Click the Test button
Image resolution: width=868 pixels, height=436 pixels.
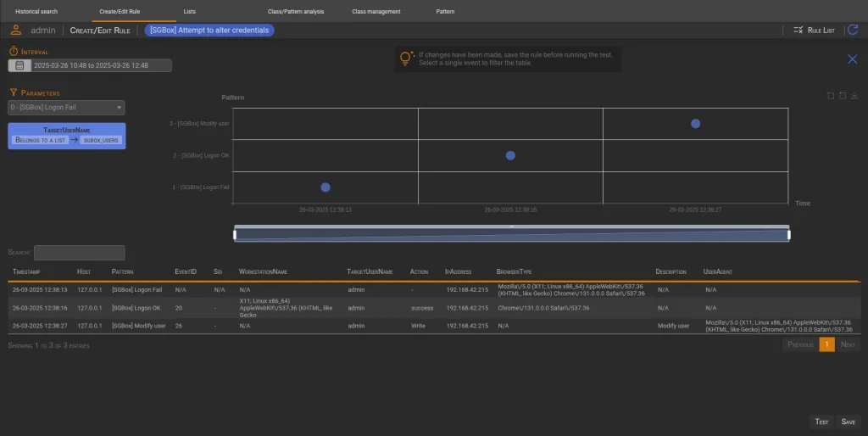(x=821, y=422)
